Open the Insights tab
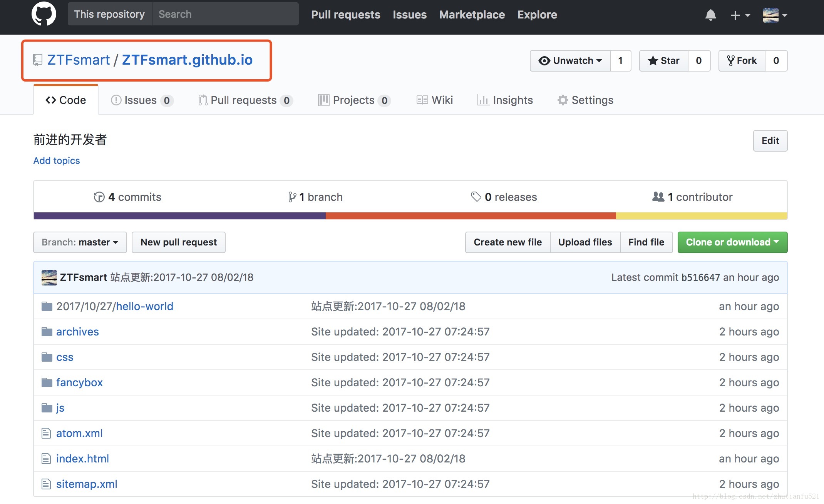Image resolution: width=824 pixels, height=504 pixels. pyautogui.click(x=505, y=100)
